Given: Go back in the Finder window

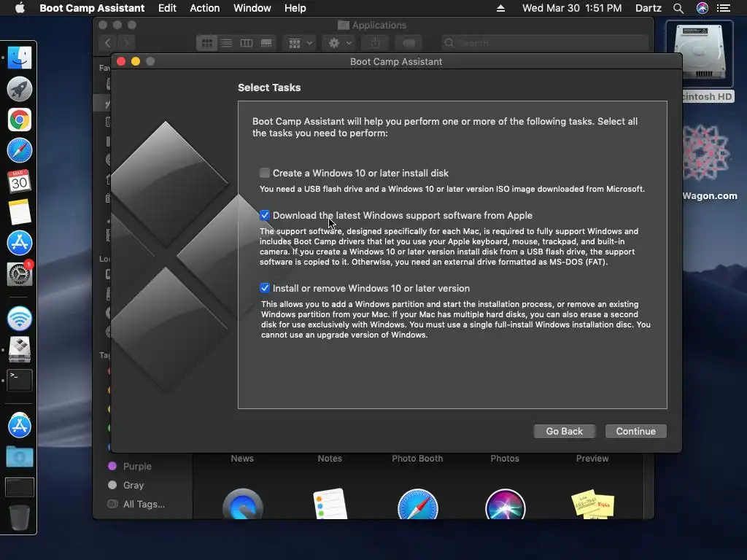Looking at the screenshot, I should [x=108, y=43].
